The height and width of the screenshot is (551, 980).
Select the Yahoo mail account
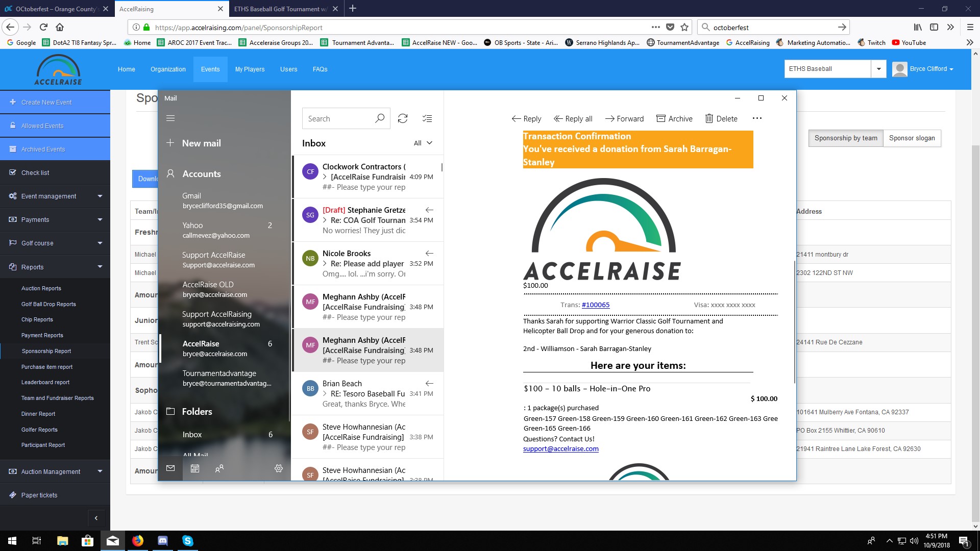(x=225, y=230)
